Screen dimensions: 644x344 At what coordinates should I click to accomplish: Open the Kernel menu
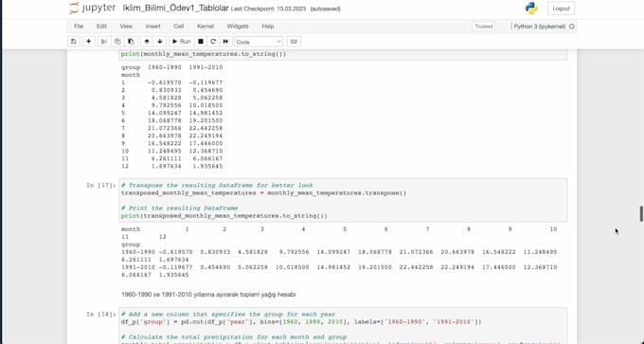(x=206, y=27)
